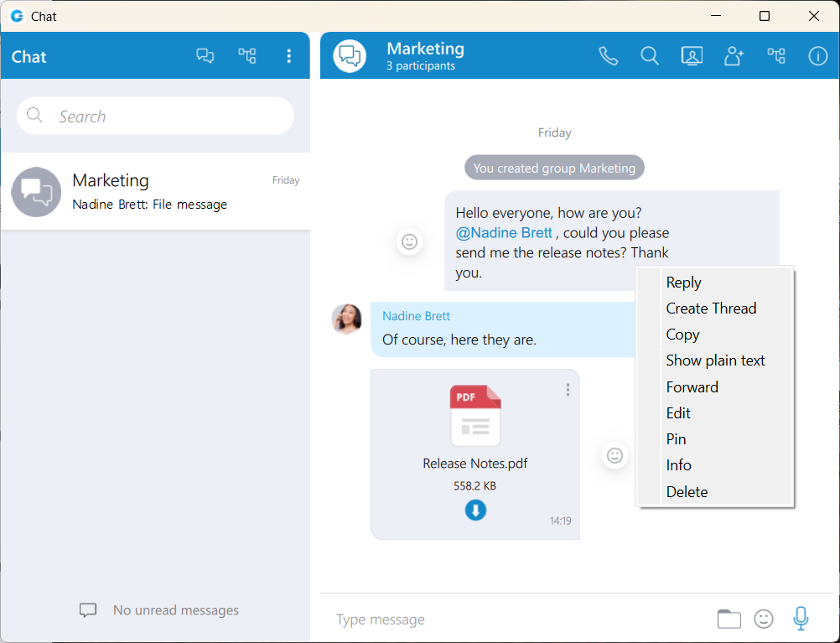
Task: Click the Marketing title in header
Action: tap(425, 49)
